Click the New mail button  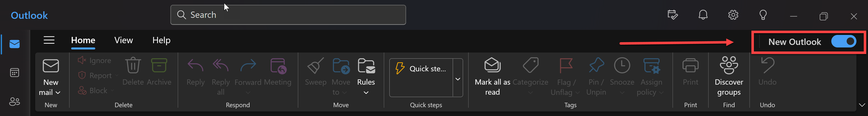click(51, 77)
